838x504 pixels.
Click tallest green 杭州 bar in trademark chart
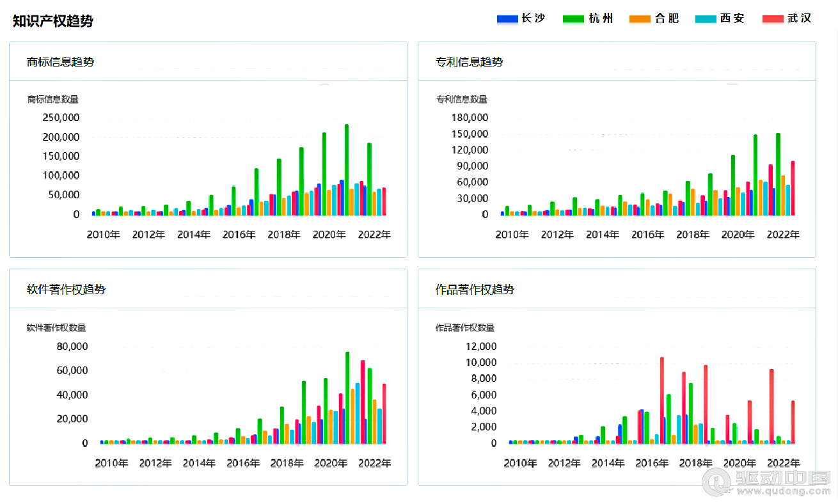[347, 169]
